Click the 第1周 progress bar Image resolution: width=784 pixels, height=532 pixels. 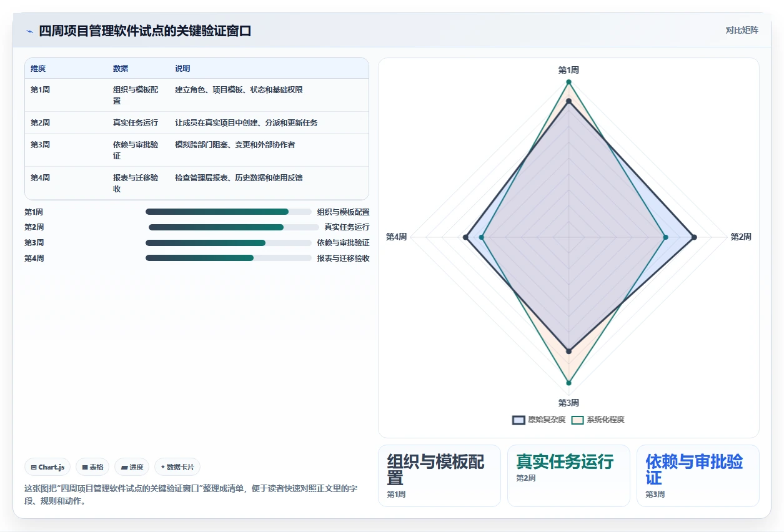click(229, 212)
